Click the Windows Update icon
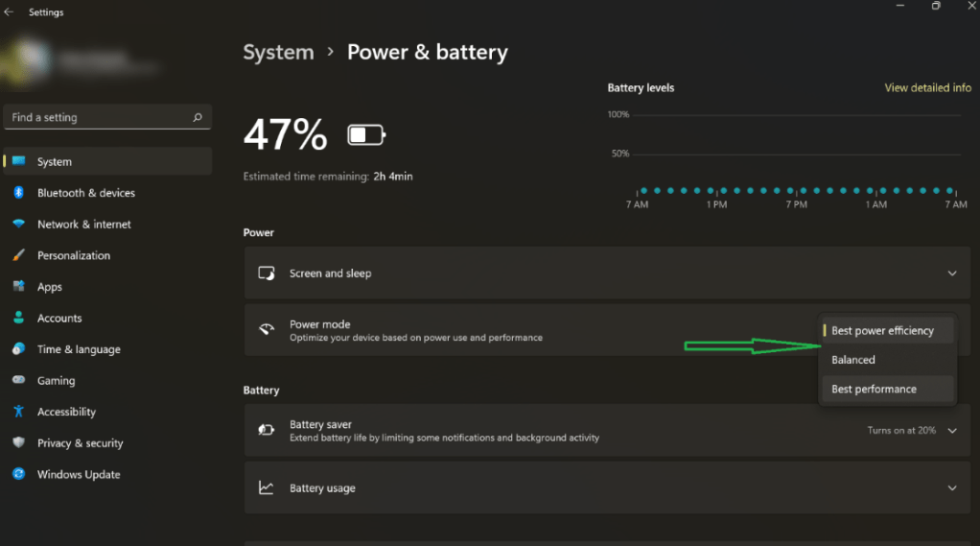 (18, 474)
